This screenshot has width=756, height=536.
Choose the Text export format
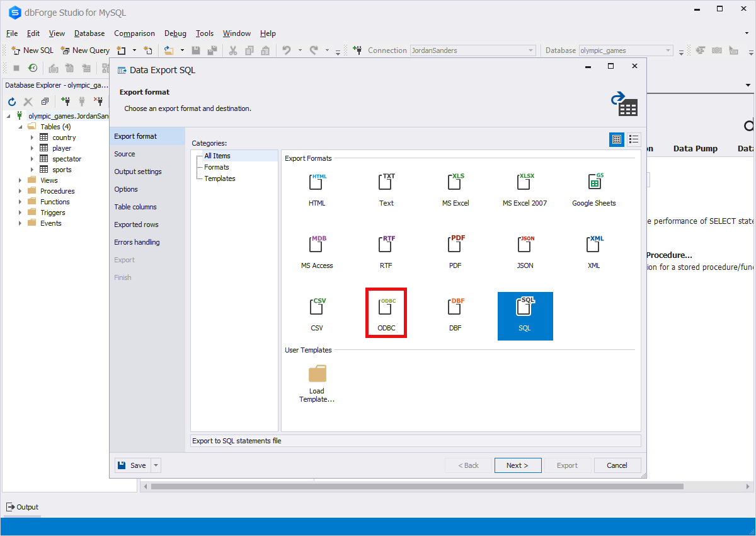pyautogui.click(x=386, y=183)
